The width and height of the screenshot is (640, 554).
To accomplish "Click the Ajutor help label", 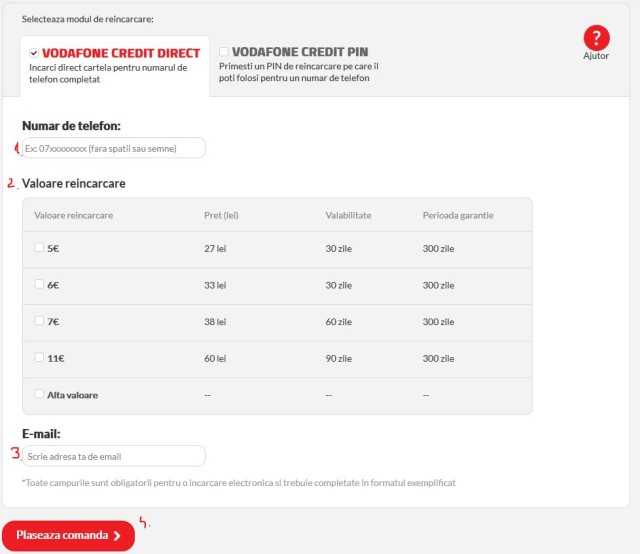I will point(595,57).
